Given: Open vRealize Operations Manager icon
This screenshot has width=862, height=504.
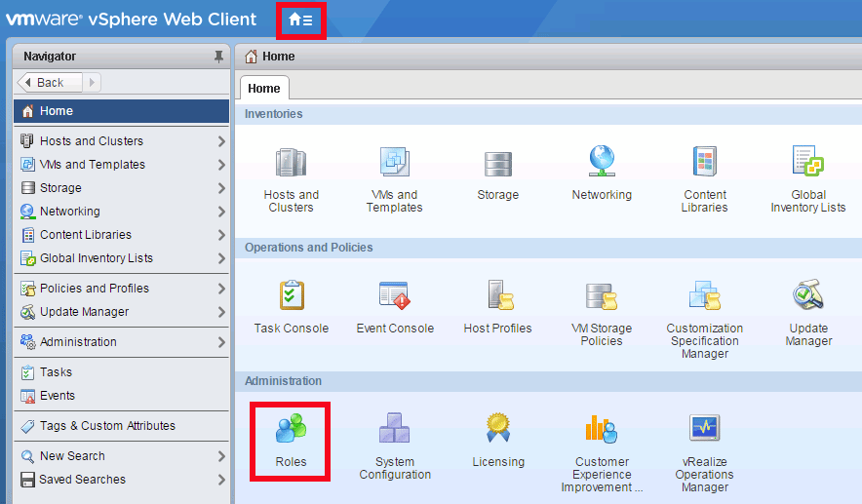Looking at the screenshot, I should click(704, 430).
